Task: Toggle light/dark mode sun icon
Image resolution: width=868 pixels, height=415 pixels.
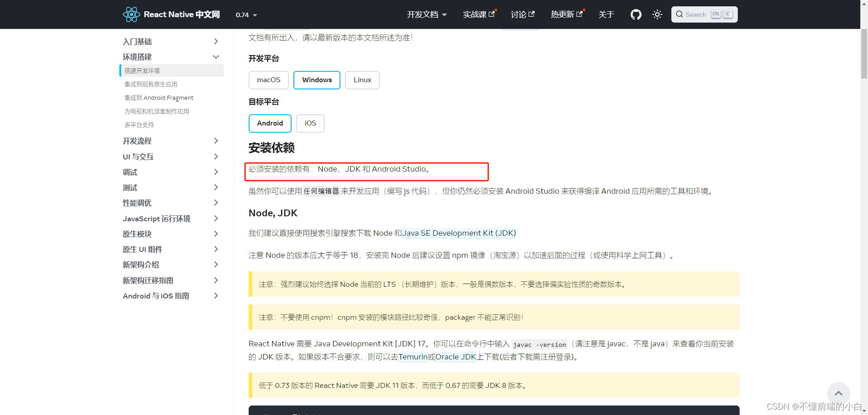Action: tap(657, 14)
